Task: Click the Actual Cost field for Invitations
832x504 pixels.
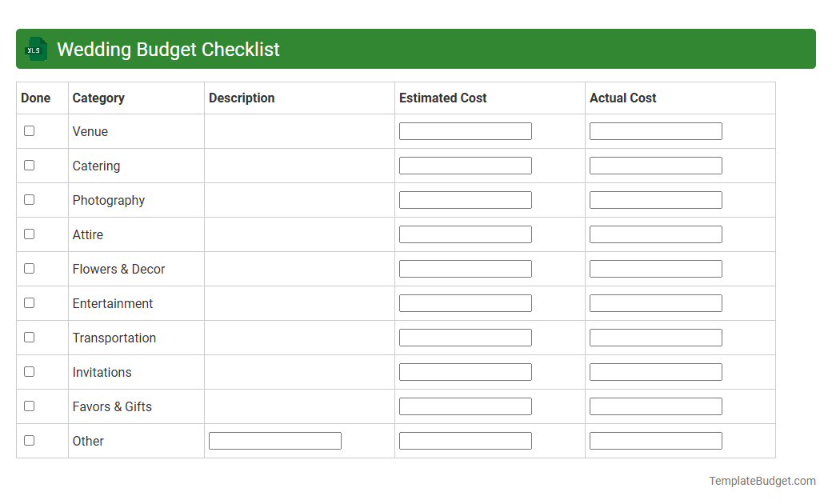Action: point(655,371)
